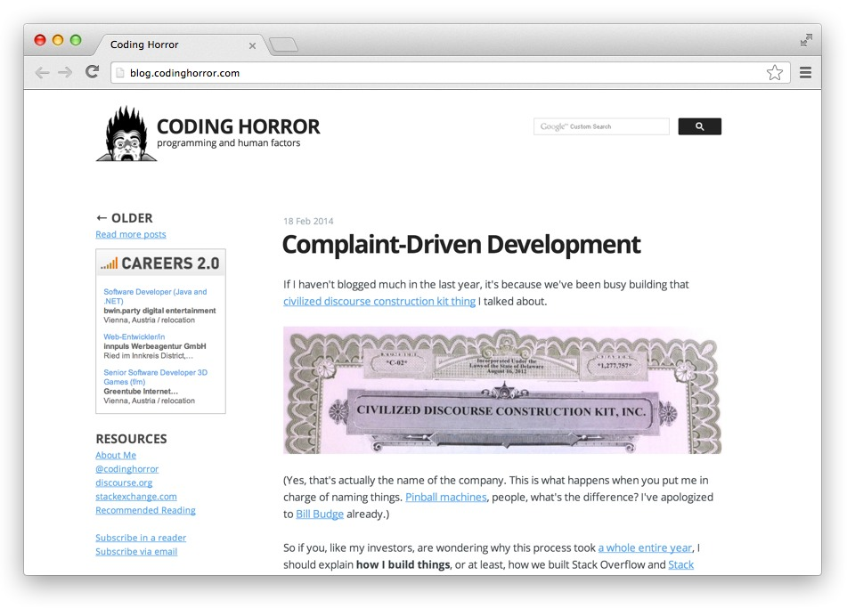
Task: Click the CODING HORROR site title
Action: pyautogui.click(x=238, y=126)
